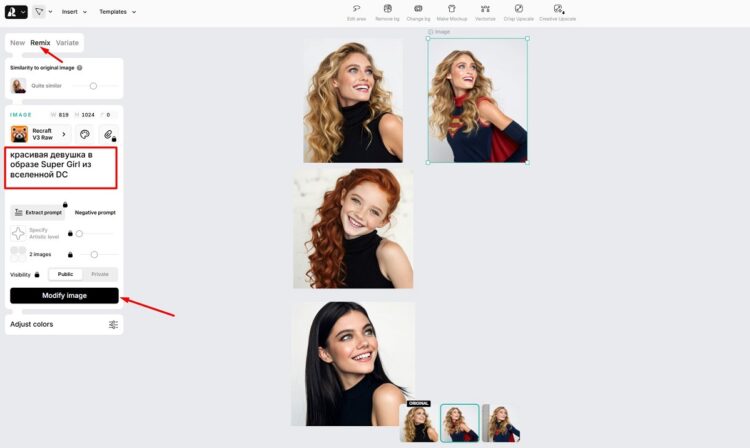Select the Make Mockup tool
750x448 pixels.
tap(452, 13)
